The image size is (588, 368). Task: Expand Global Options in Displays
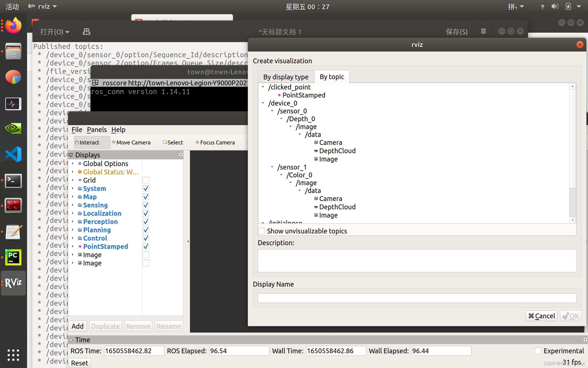point(73,164)
